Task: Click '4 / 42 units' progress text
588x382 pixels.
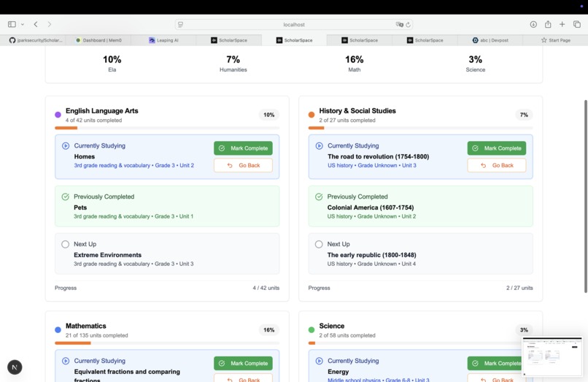Action: 266,288
